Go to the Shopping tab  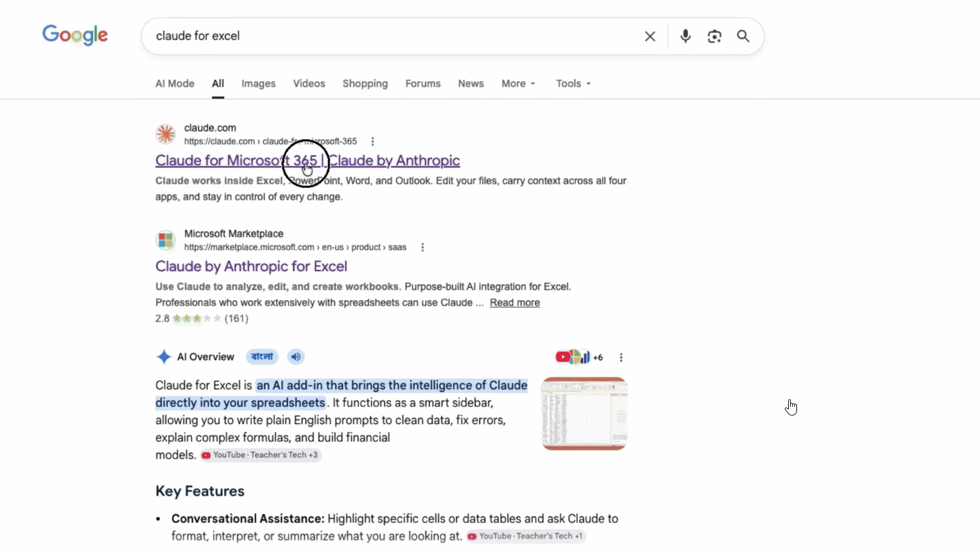tap(365, 83)
